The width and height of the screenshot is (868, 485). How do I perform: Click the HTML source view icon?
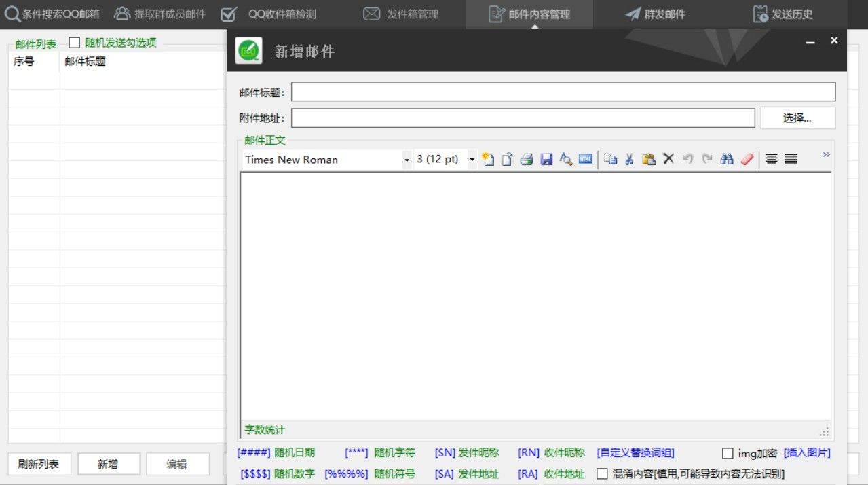tap(586, 159)
